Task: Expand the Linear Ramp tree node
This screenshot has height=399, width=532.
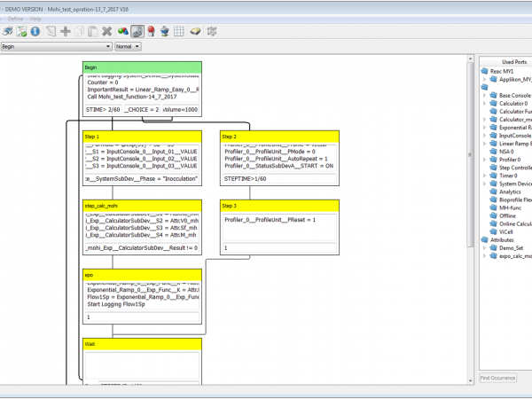Action: point(484,144)
